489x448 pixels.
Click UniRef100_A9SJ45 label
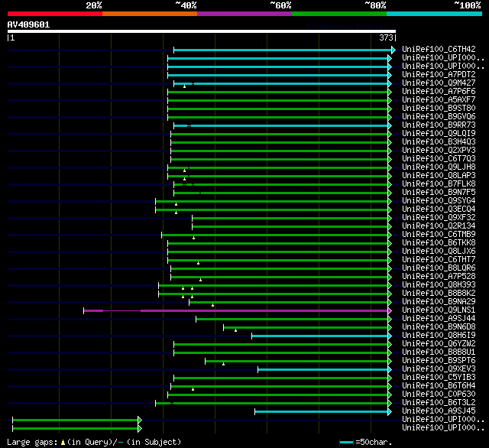[439, 411]
